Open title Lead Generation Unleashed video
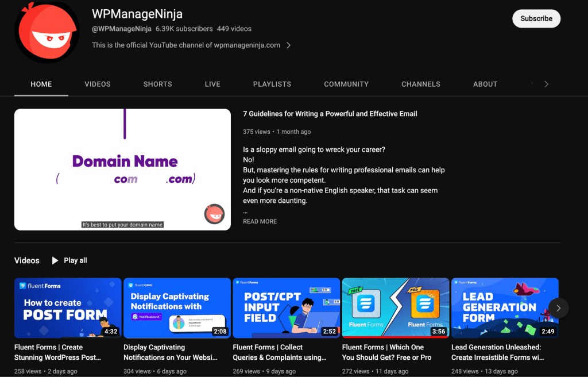Screen dimensions: 588x377 [498, 352]
